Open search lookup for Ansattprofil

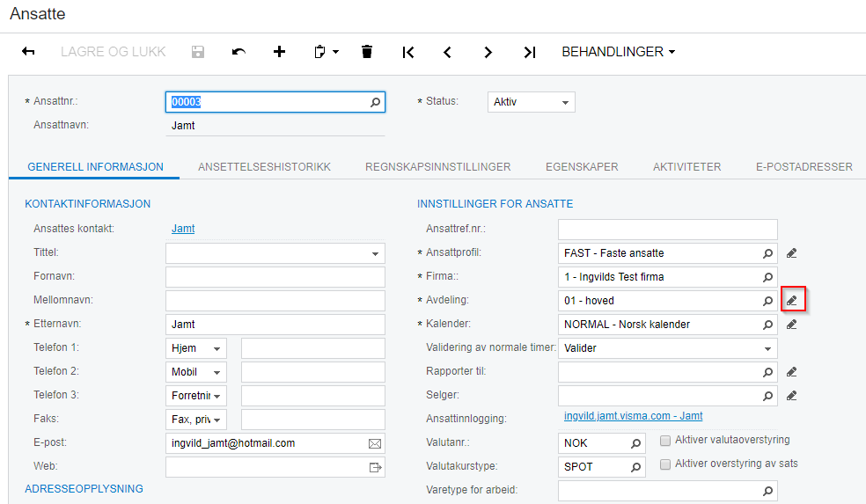point(767,253)
